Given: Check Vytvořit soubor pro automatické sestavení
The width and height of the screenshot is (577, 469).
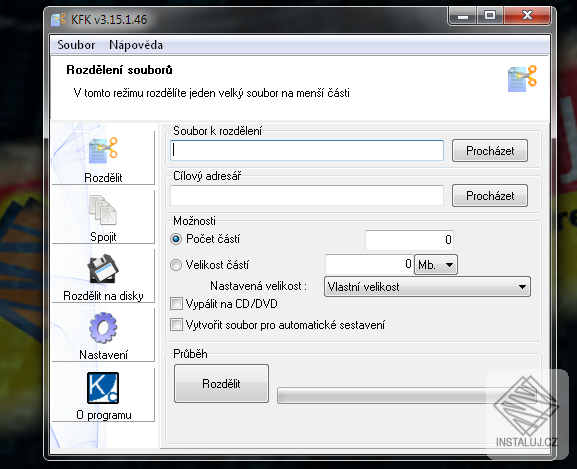Looking at the screenshot, I should pos(176,325).
